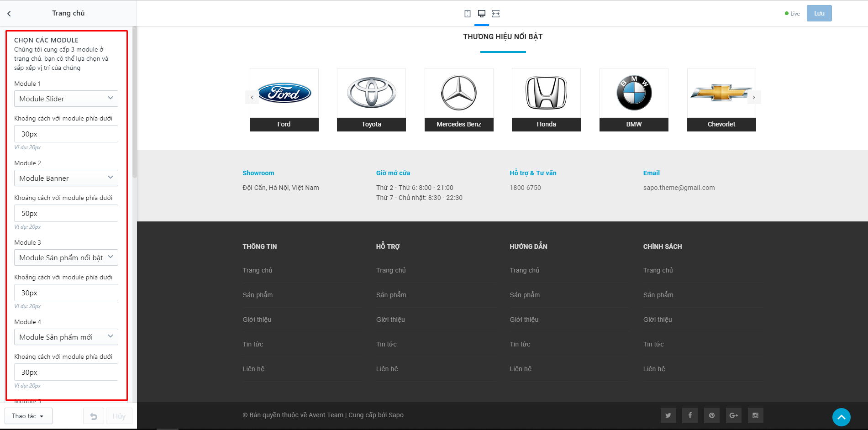Open Tin tức link under CHÍNH SÁCH

653,344
